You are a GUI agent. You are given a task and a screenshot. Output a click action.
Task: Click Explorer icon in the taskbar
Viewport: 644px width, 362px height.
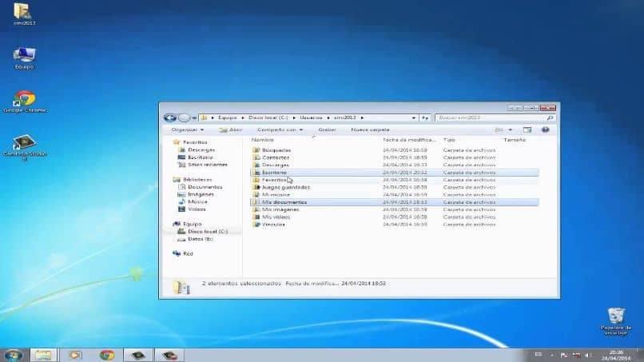click(43, 355)
